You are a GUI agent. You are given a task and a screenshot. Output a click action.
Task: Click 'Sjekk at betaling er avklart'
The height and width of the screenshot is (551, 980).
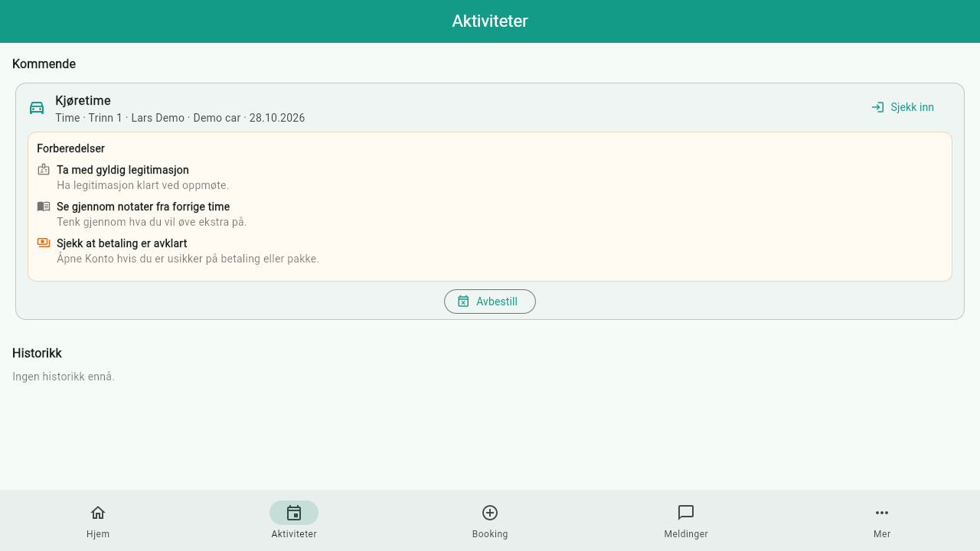click(x=122, y=243)
